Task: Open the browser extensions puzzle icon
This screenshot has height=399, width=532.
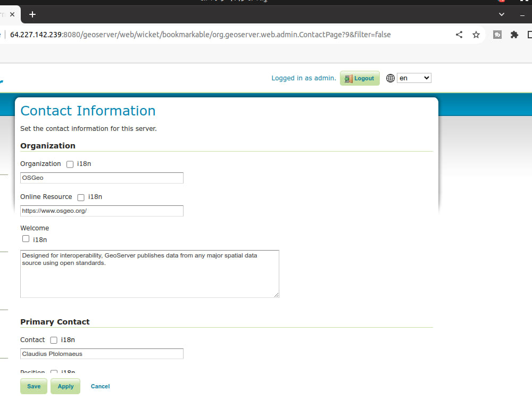Action: pos(514,35)
